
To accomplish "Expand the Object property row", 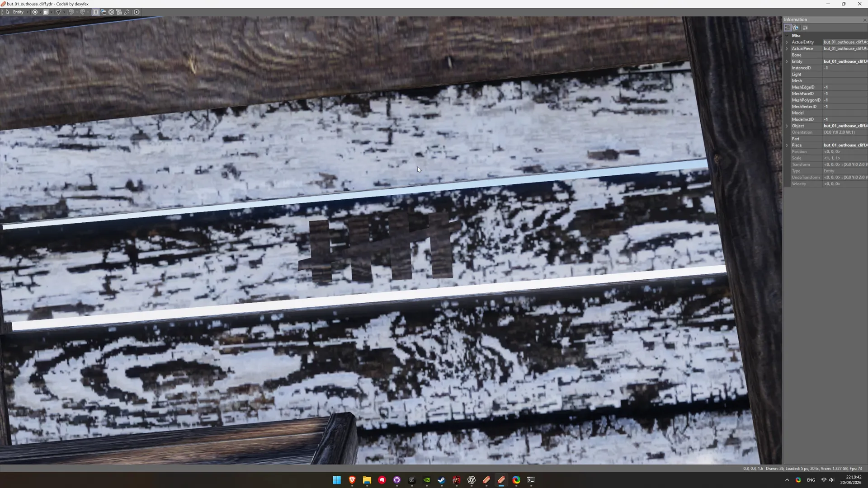I will [x=787, y=126].
